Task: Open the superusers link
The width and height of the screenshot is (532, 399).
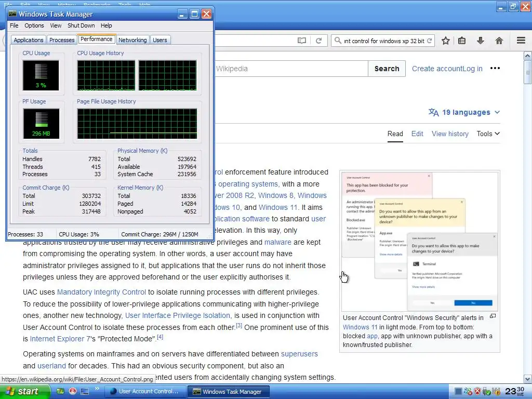Action: click(x=299, y=354)
